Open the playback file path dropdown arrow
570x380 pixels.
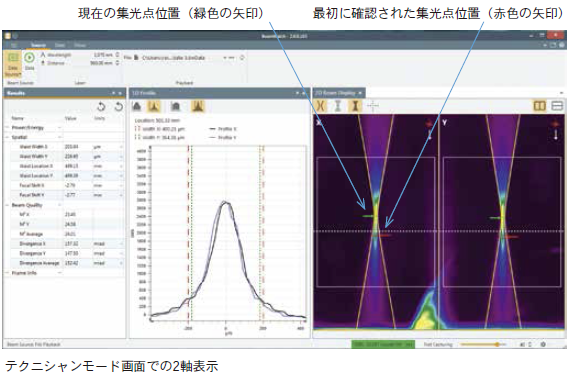tap(225, 57)
